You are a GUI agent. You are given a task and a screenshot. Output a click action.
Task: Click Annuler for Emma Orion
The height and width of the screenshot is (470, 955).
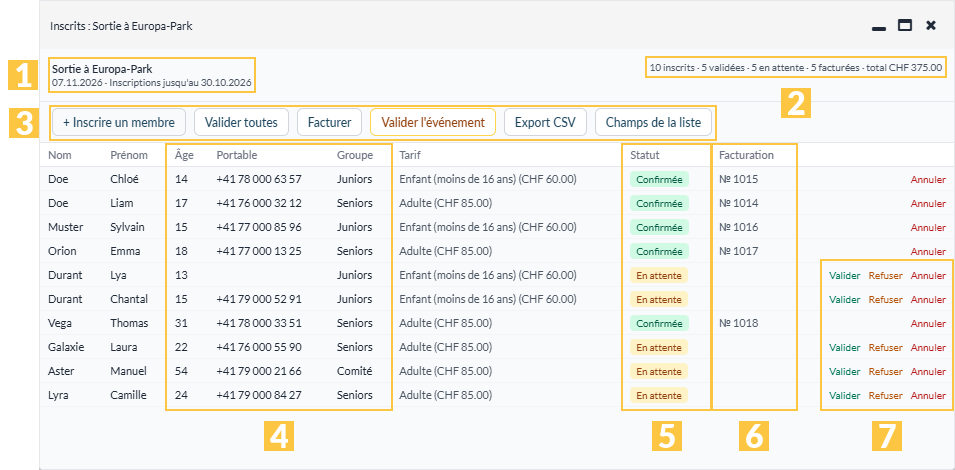click(x=928, y=251)
